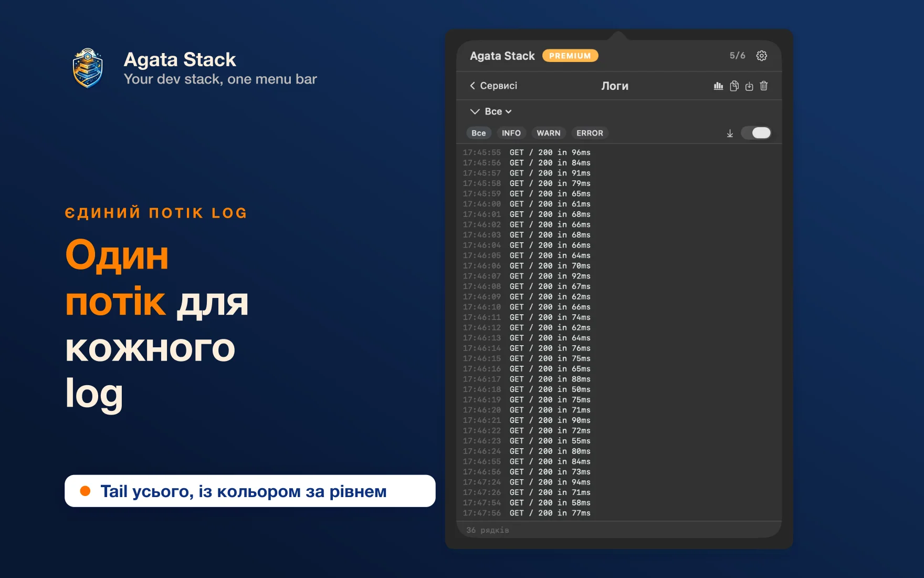Select the log line at 17:45:55
Viewport: 924px width, 578px height.
click(x=527, y=152)
